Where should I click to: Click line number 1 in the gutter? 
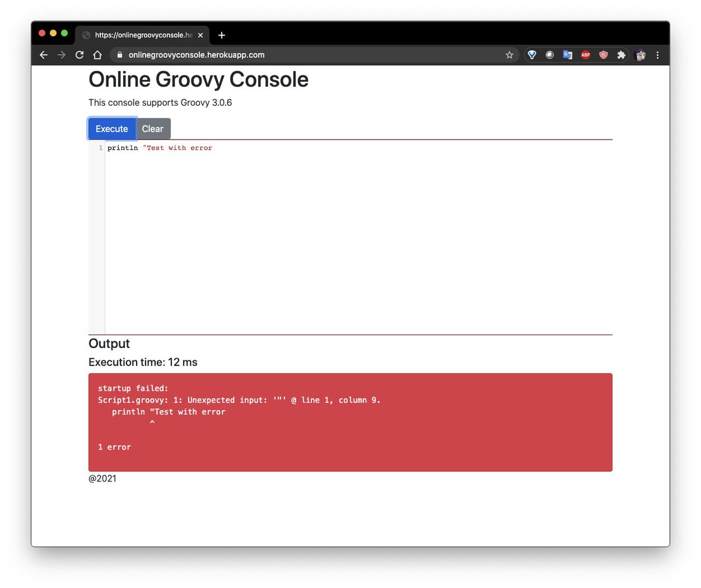pyautogui.click(x=100, y=148)
